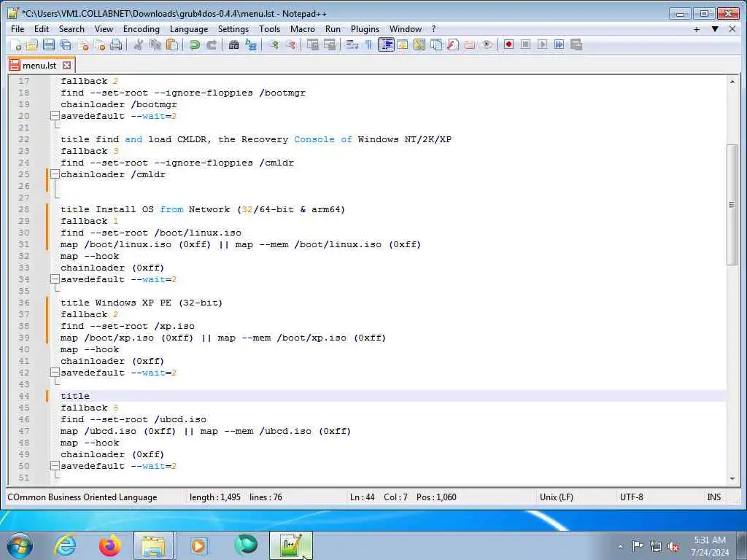Undo last edit with green arrow

pyautogui.click(x=194, y=44)
